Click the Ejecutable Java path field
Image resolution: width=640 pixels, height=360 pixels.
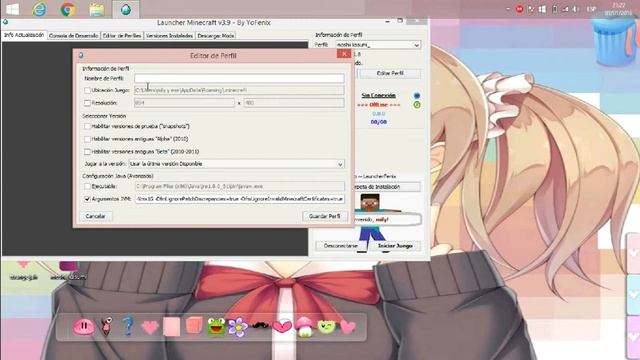[x=240, y=186]
